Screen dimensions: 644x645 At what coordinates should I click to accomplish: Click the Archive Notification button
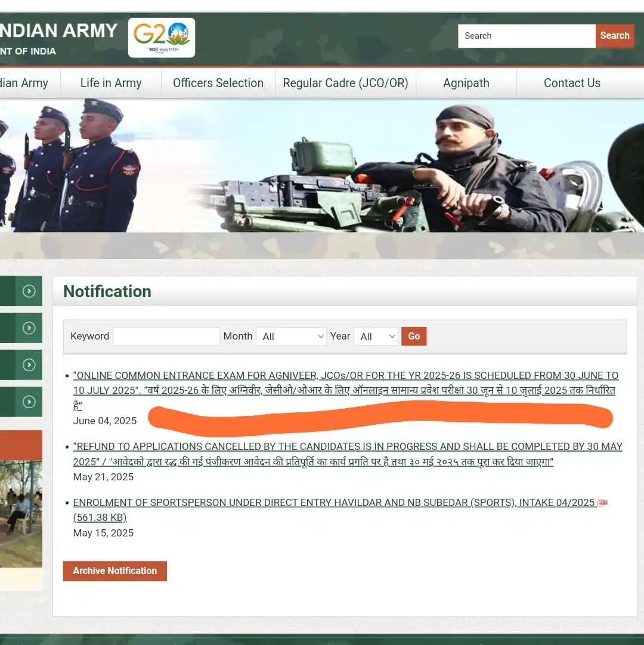click(115, 571)
